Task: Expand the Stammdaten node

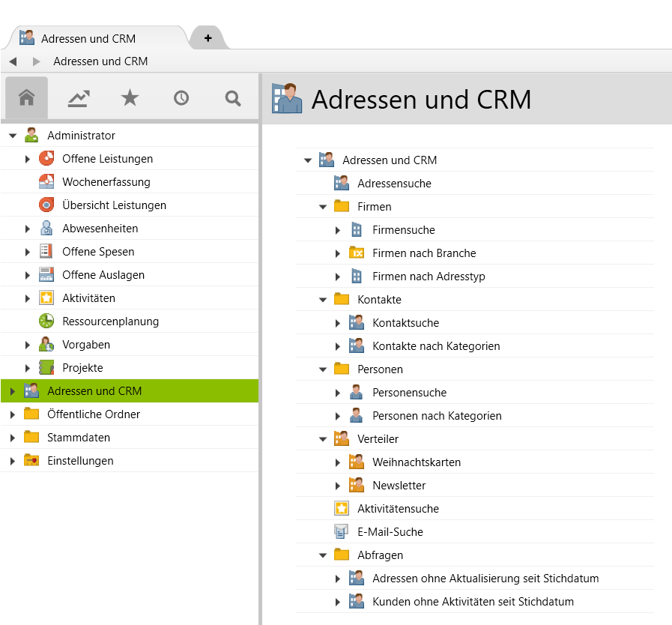Action: pyautogui.click(x=13, y=438)
